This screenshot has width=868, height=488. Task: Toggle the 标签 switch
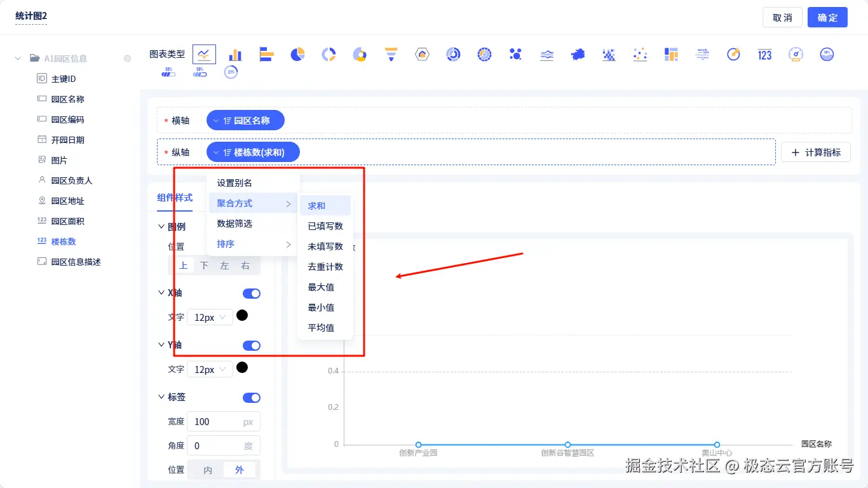(x=252, y=398)
